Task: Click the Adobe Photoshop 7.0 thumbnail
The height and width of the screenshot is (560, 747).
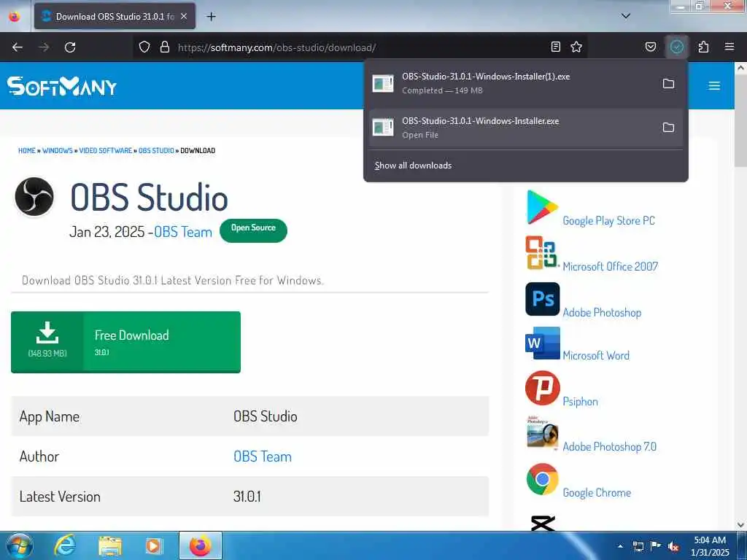Action: [543, 433]
